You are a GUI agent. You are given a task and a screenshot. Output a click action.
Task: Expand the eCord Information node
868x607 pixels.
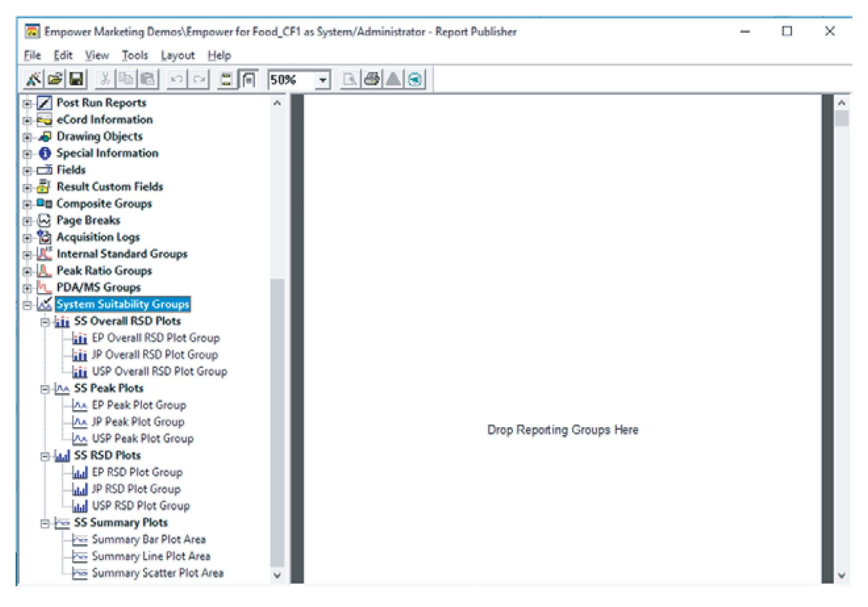[27, 120]
